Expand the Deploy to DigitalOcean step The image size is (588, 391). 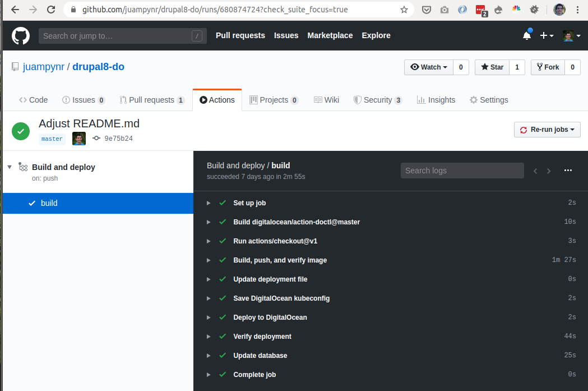click(x=391, y=318)
